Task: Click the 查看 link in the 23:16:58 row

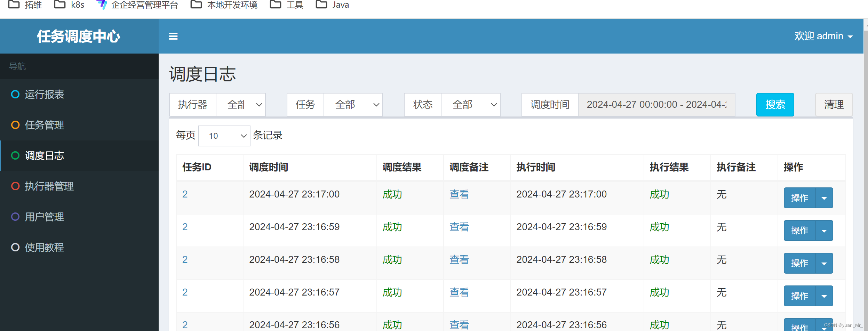Action: [x=459, y=259]
